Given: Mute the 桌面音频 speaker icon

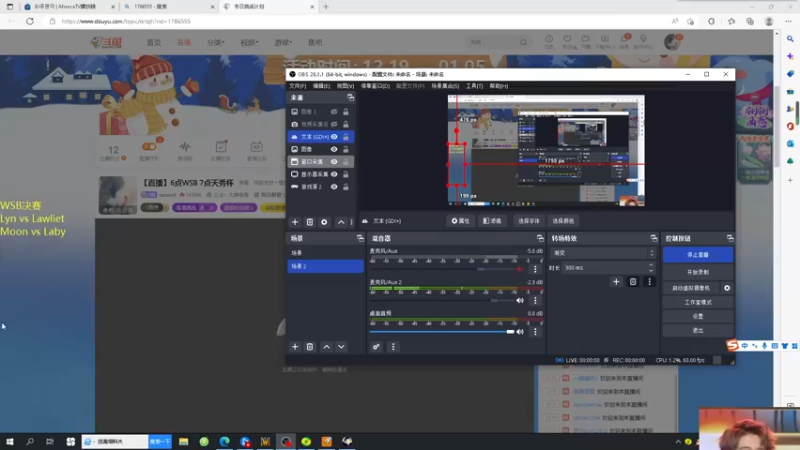Looking at the screenshot, I should point(520,332).
